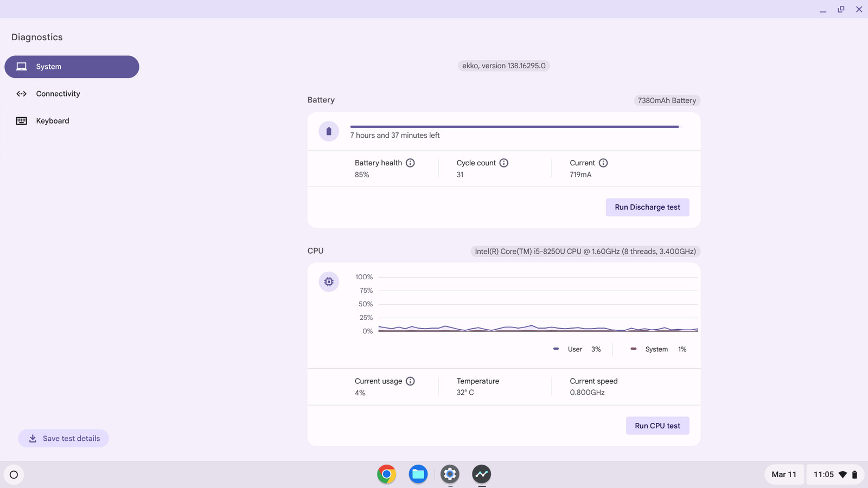The width and height of the screenshot is (868, 488).
Task: Open the launcher circle button
Action: click(x=14, y=475)
